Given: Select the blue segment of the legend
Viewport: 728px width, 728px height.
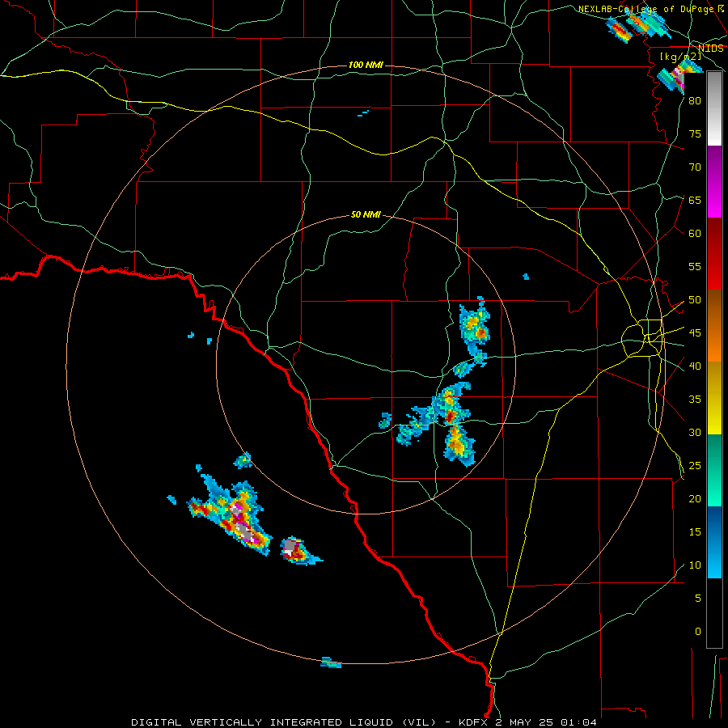Looking at the screenshot, I should [714, 542].
